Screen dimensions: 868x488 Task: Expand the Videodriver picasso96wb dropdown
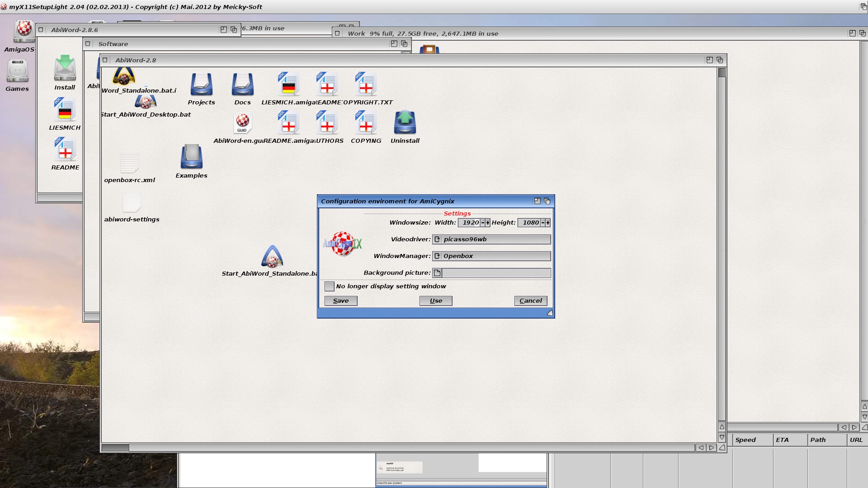(436, 238)
